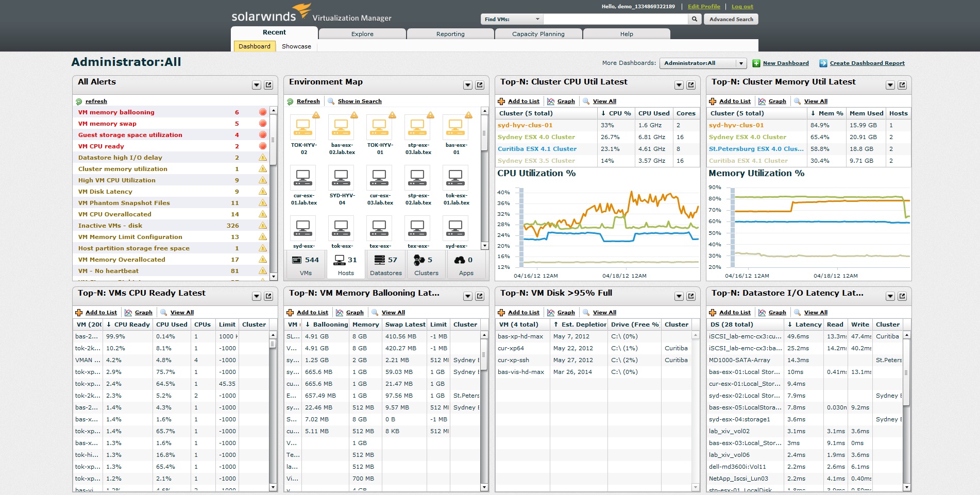Pop out the Environment Map widget
The image size is (980, 495).
coord(480,85)
